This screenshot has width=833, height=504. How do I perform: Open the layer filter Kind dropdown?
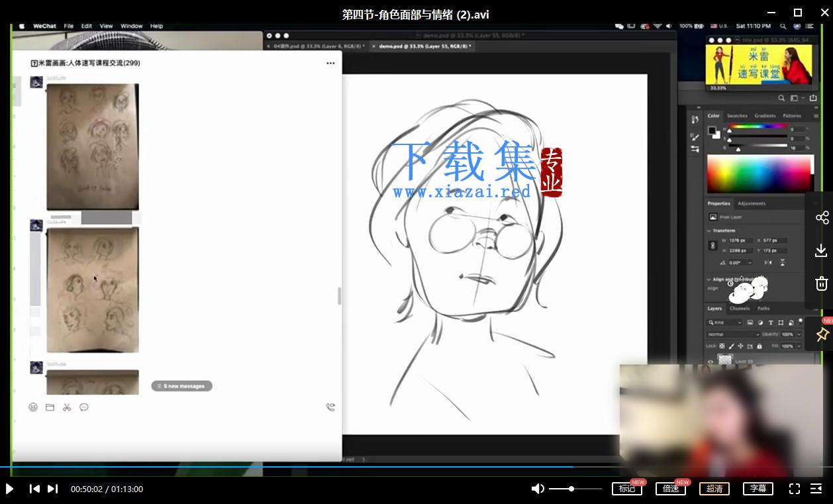point(724,323)
